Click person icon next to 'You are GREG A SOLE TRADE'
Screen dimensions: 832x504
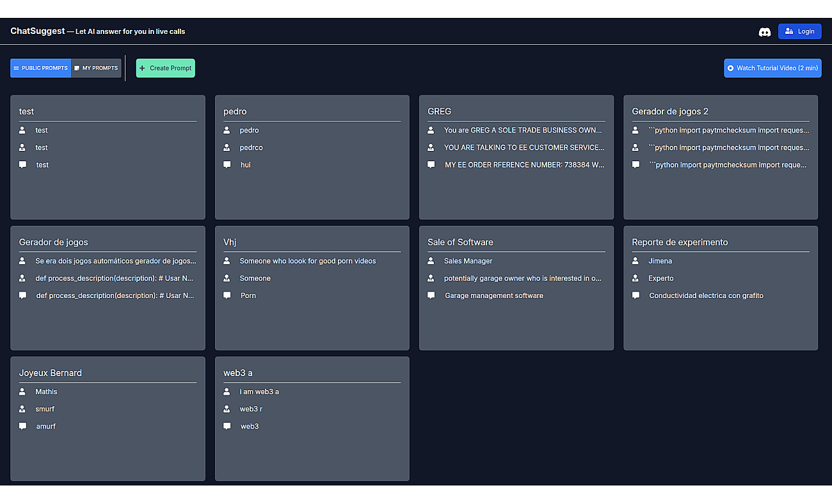(431, 130)
